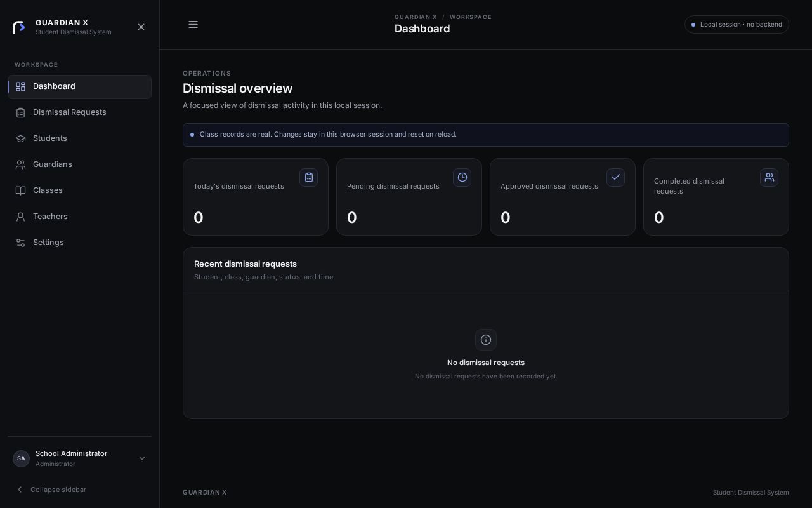Open the Classes section
The image size is (812, 508).
(x=80, y=190)
